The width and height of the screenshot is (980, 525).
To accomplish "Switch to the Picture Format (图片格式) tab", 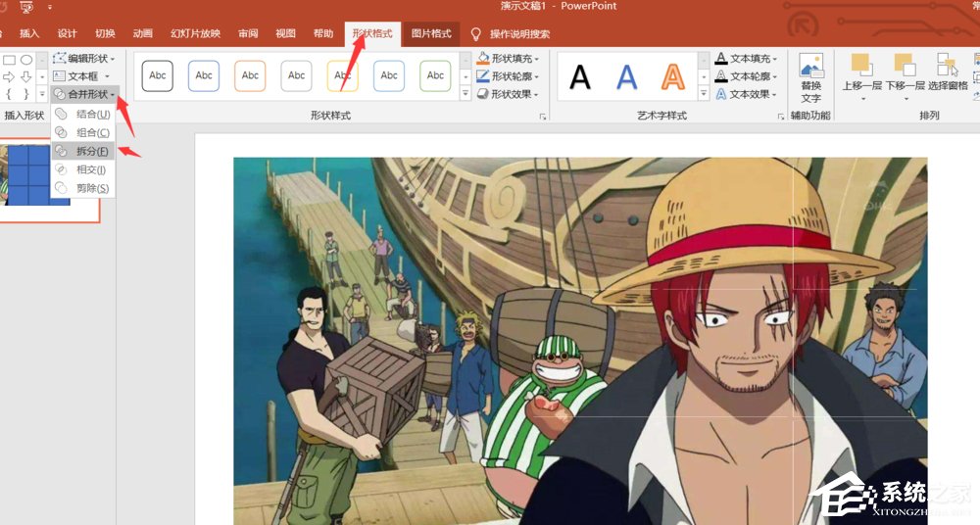I will click(x=431, y=33).
